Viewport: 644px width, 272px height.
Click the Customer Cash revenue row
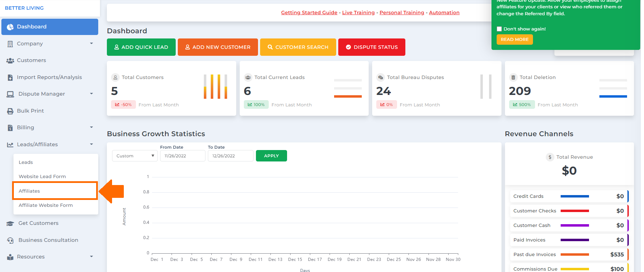click(x=569, y=226)
